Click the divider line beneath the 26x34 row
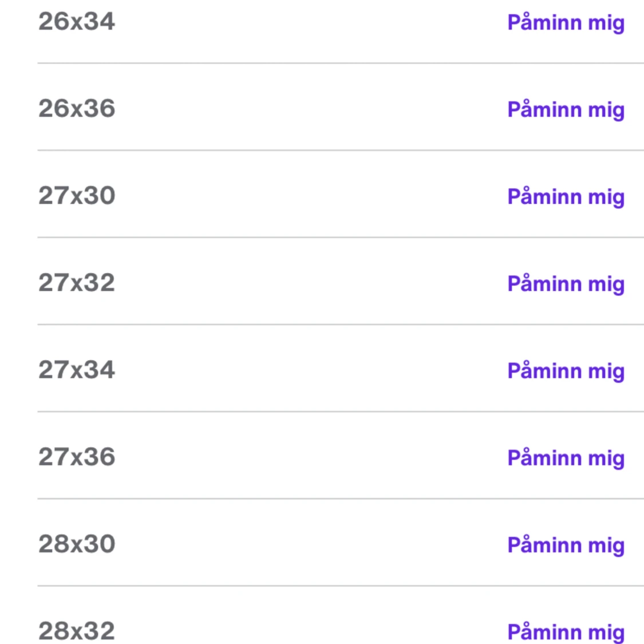This screenshot has height=644, width=644. click(x=340, y=63)
